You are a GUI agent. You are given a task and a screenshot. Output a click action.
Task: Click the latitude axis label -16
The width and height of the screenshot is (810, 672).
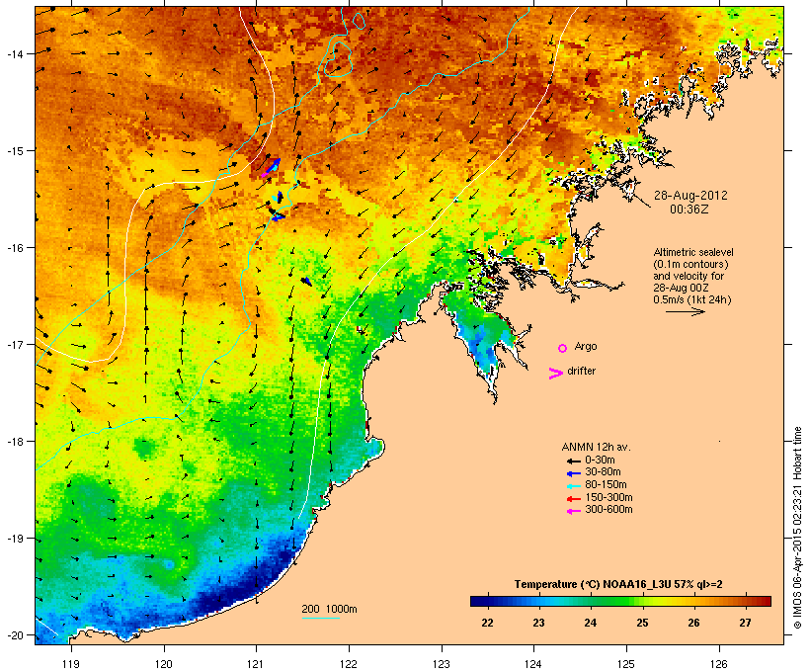click(14, 248)
